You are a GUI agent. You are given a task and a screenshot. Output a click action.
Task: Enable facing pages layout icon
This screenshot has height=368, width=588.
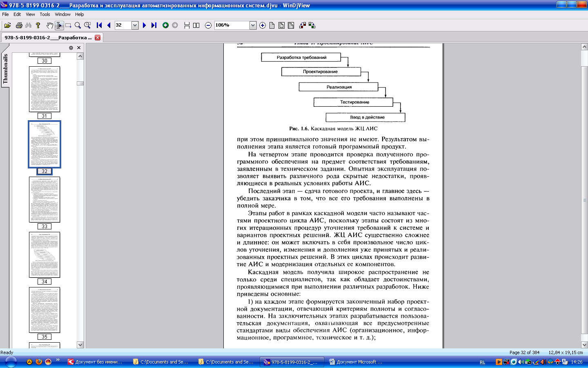[196, 25]
